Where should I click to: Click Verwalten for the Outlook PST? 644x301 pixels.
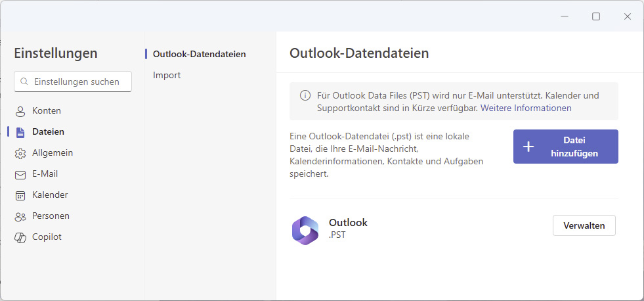[x=584, y=225]
